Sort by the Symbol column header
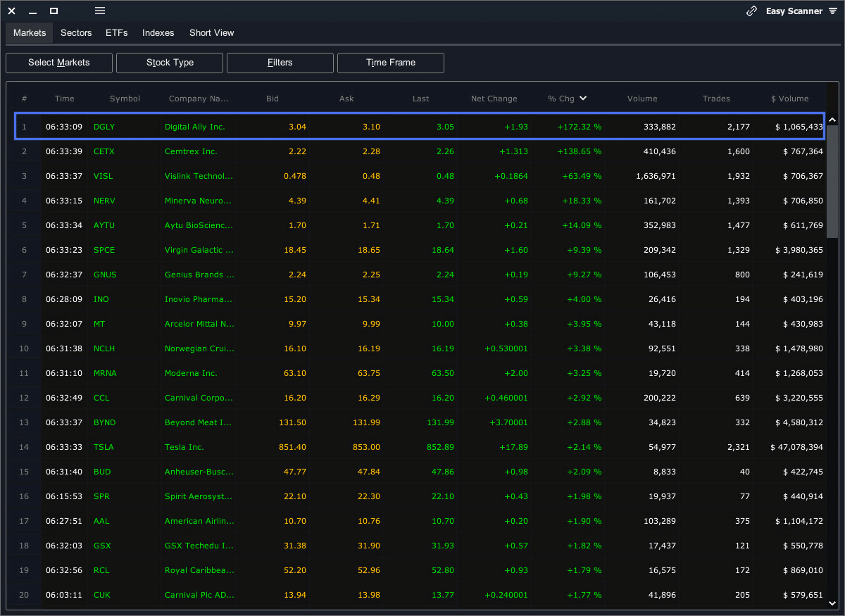Screen dimensions: 845x616 tap(125, 99)
